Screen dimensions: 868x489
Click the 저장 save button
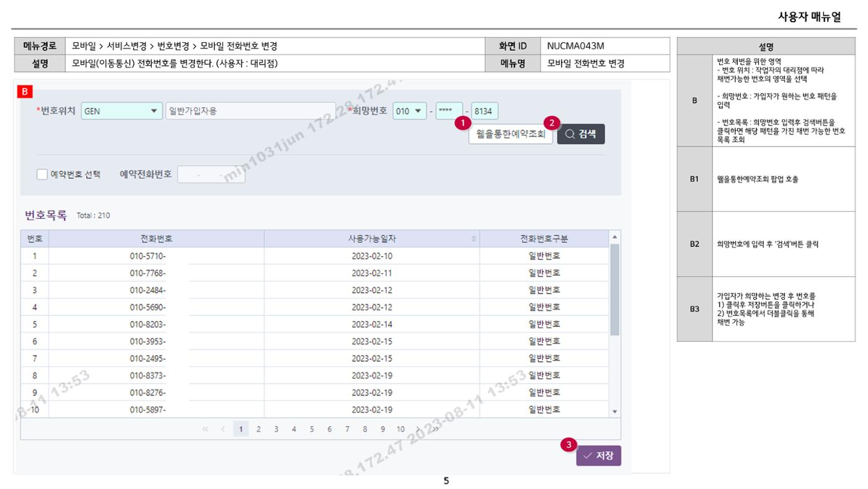click(598, 455)
